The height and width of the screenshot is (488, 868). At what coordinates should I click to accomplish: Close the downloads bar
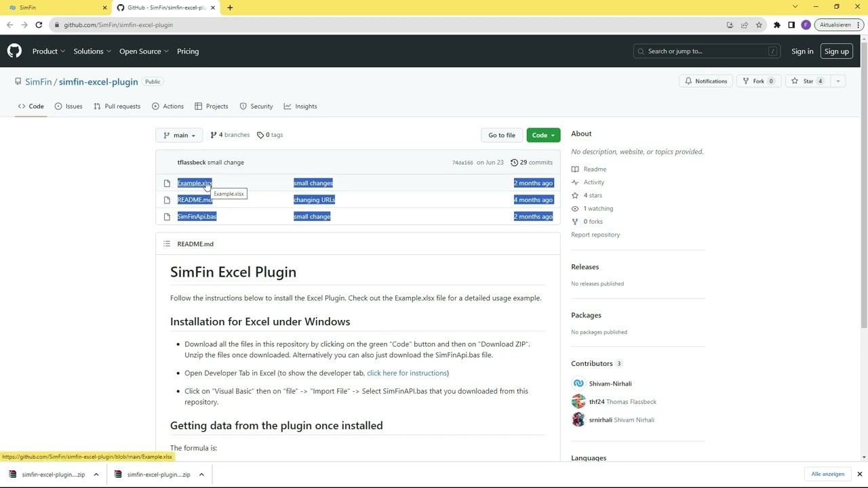pyautogui.click(x=859, y=474)
